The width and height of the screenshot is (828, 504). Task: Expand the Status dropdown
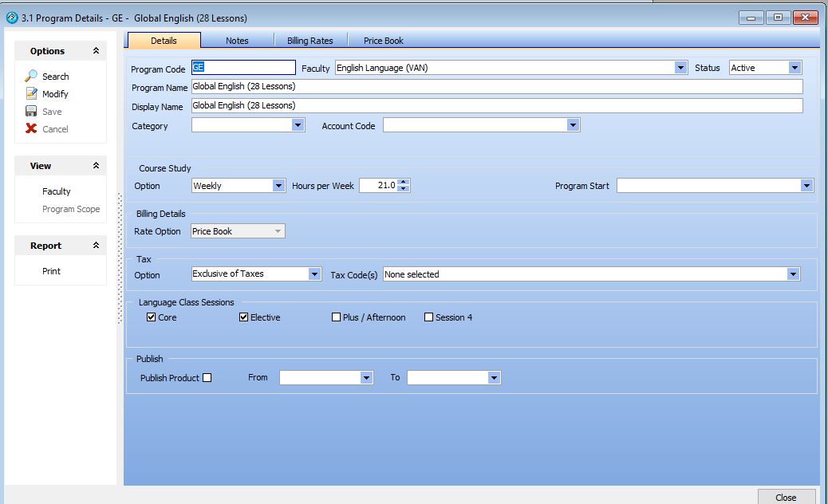pos(794,69)
